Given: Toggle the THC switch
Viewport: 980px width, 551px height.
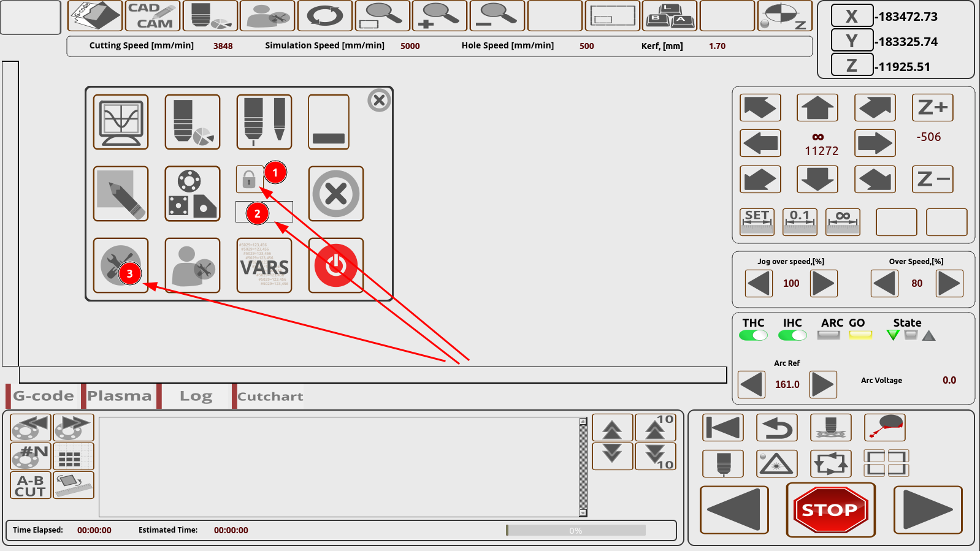Looking at the screenshot, I should (753, 335).
